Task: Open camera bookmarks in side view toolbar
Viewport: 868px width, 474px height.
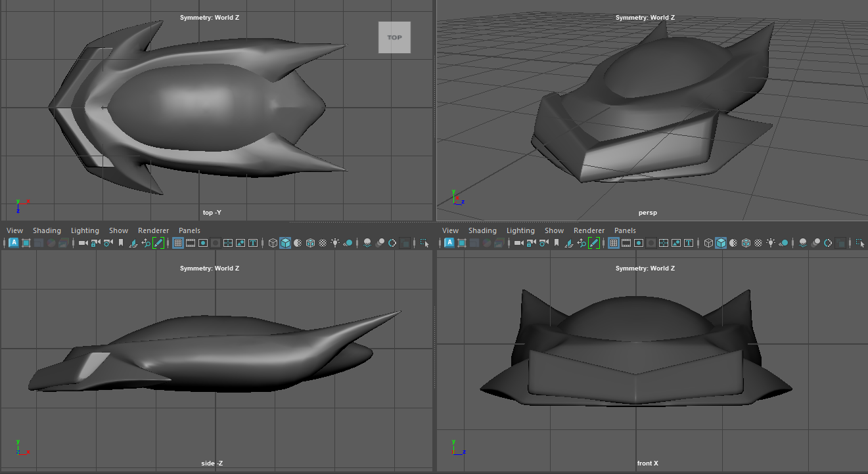Action: point(120,243)
